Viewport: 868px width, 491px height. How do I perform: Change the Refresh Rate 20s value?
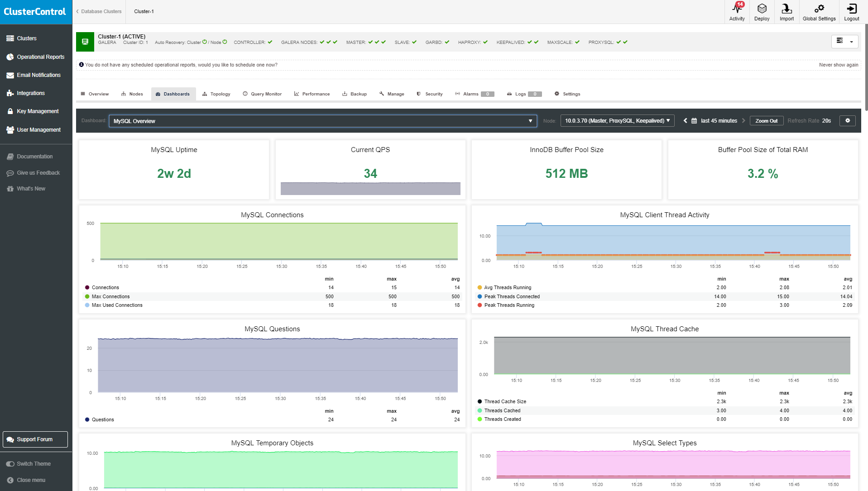[x=826, y=121]
